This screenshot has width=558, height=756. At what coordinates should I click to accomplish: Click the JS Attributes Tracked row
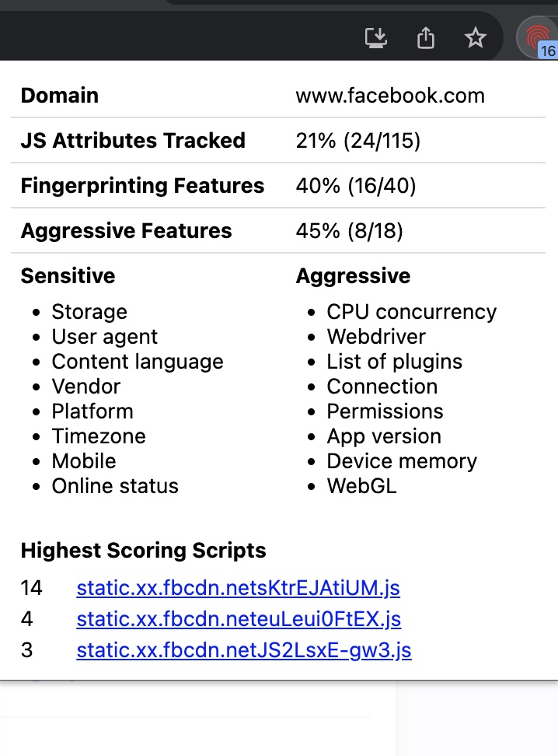[133, 141]
